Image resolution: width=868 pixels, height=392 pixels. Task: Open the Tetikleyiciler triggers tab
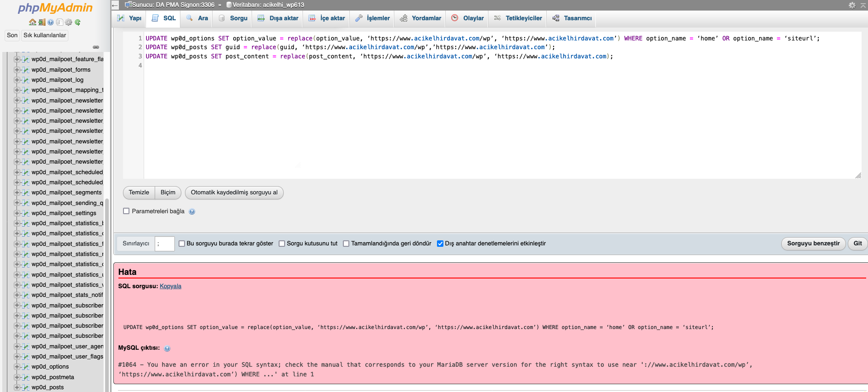[518, 18]
